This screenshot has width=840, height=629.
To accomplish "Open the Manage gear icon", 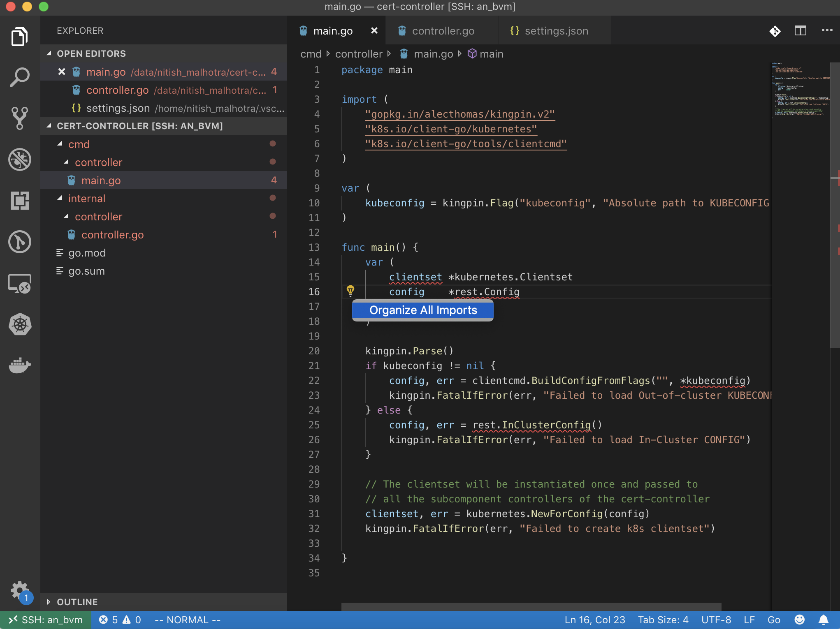I will [x=20, y=591].
